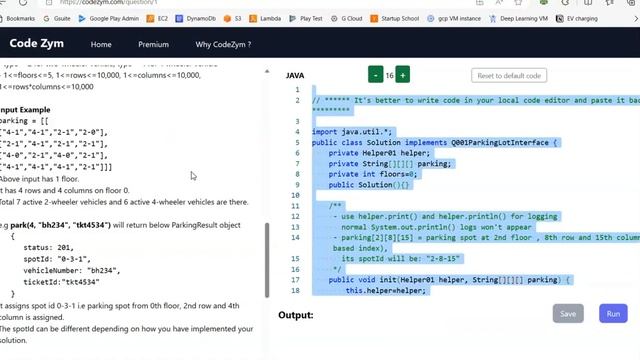Click line number 18 in gutter
640x360 pixels.
tap(295, 291)
